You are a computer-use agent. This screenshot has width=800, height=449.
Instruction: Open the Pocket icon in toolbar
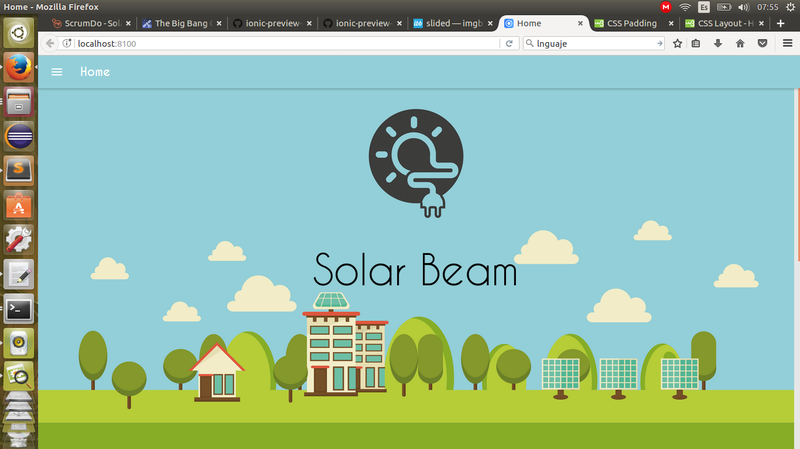point(762,44)
